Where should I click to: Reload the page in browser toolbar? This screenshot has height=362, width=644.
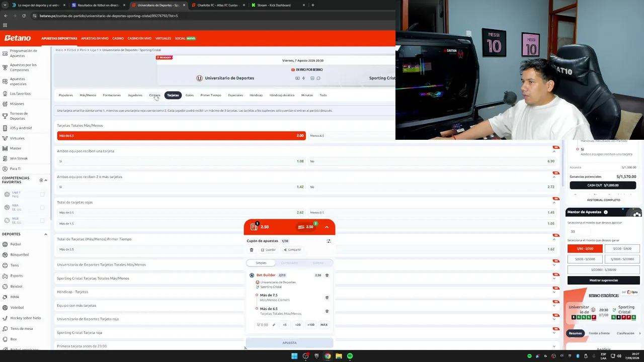(x=24, y=16)
